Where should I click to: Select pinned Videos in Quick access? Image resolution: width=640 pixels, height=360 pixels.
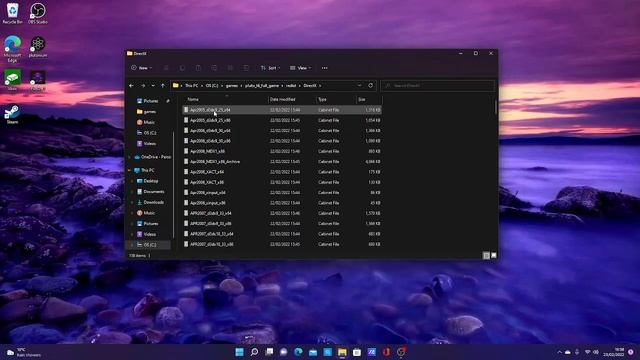(150, 143)
